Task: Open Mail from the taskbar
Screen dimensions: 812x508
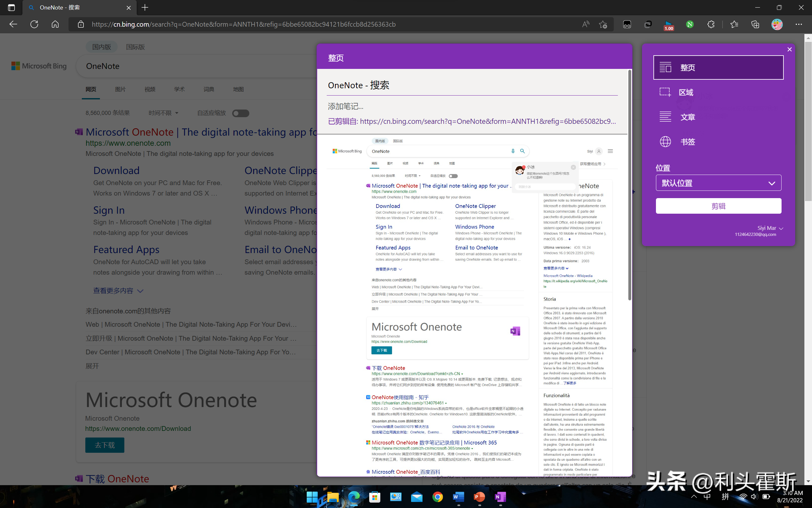Action: pos(417,497)
